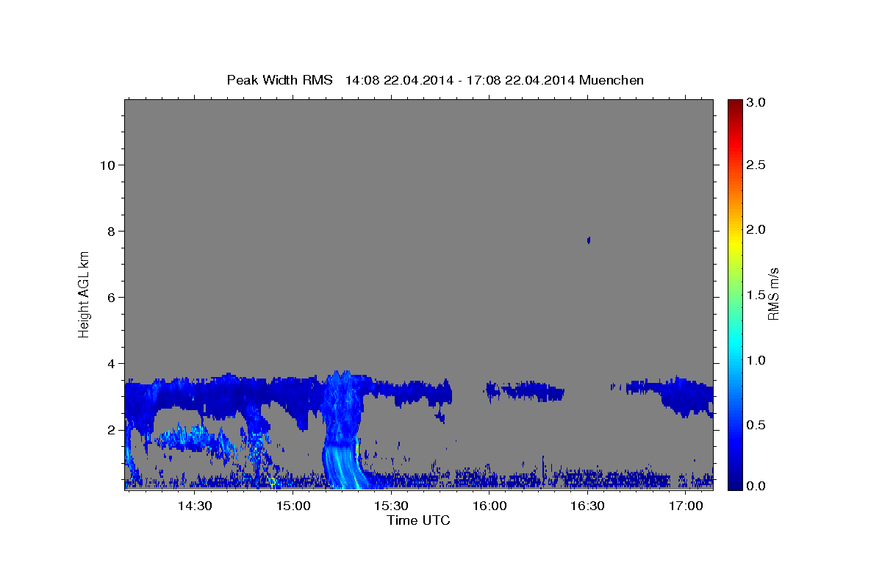882x588 pixels.
Task: Click the 16:00 time tick label
Action: click(490, 506)
